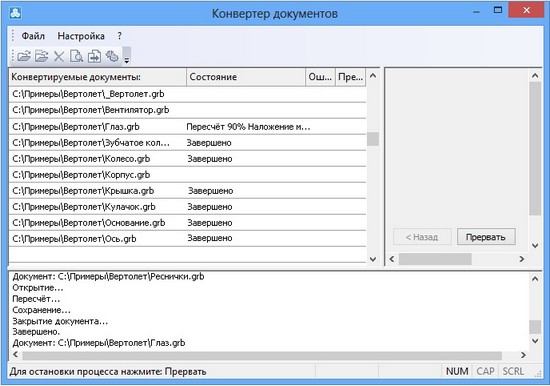Viewport: 550px width, 386px height.
Task: Click the right panel horizontal scroll left arrow
Action: [392, 259]
